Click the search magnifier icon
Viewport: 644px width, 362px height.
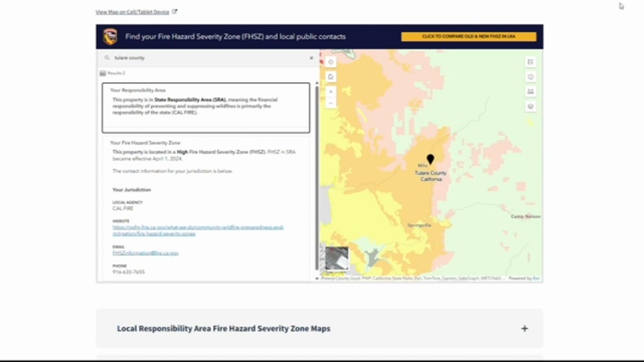tap(107, 58)
